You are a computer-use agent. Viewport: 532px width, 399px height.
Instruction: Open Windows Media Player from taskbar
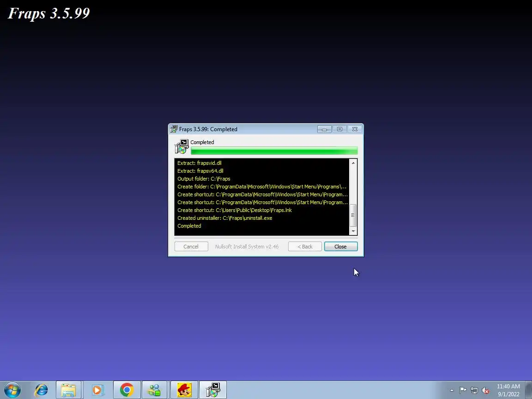click(97, 390)
